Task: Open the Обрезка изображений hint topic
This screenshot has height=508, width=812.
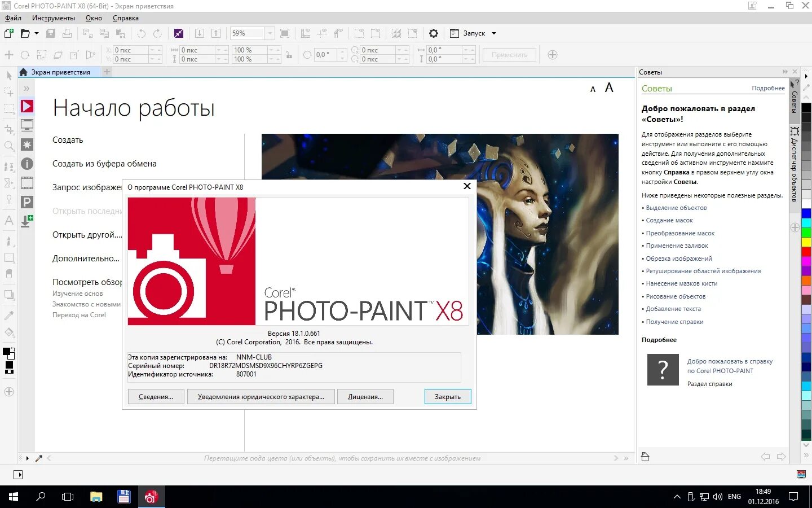Action: point(679,259)
